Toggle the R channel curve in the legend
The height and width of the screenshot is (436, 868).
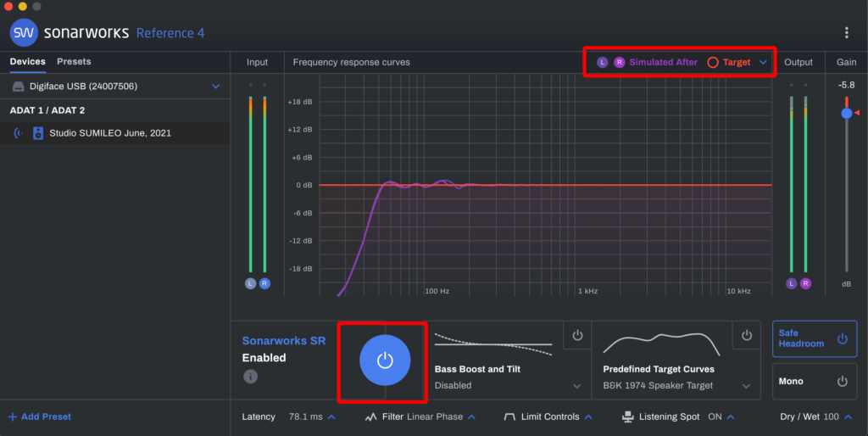point(620,62)
